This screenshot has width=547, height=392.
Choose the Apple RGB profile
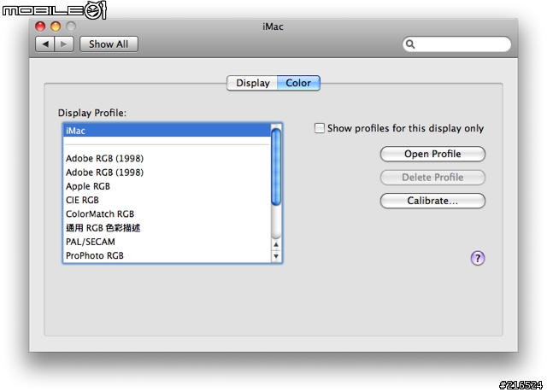tap(167, 186)
